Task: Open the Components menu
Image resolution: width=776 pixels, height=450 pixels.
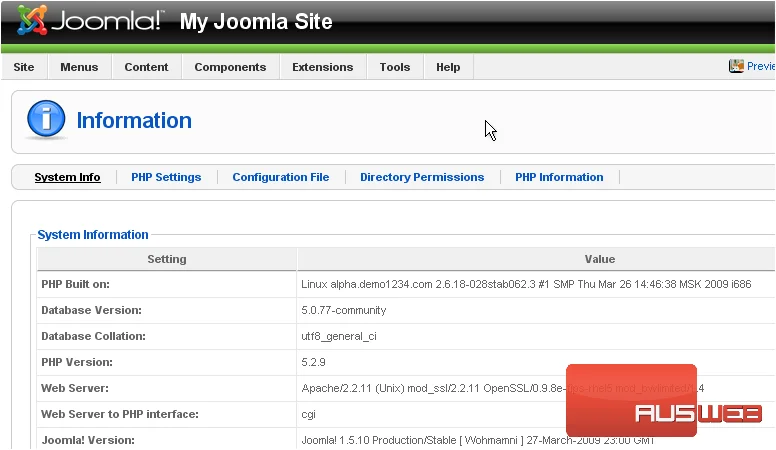Action: point(230,67)
